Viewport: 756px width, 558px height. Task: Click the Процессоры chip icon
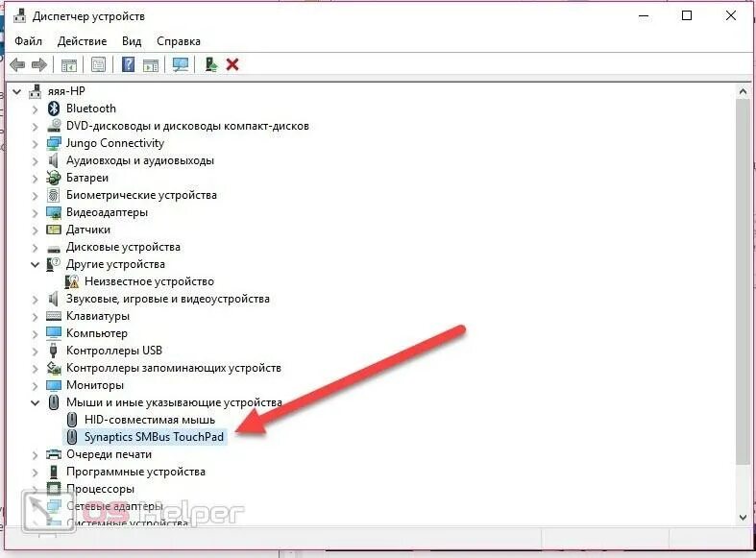pos(54,489)
